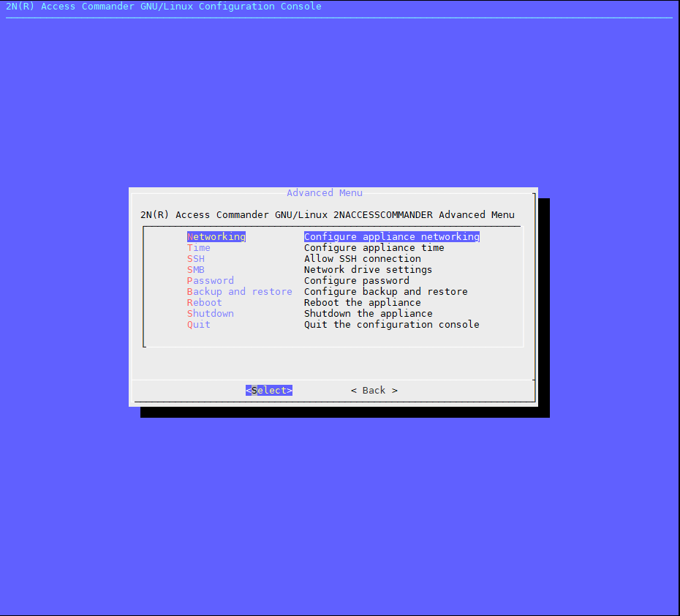680x616 pixels.
Task: Click the 'Advanced Menu' dialog title
Action: (x=325, y=192)
